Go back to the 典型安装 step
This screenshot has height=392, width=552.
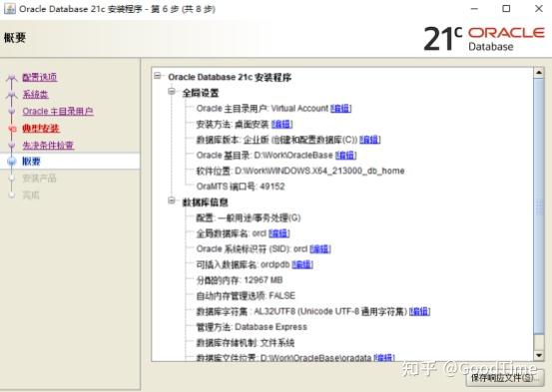click(x=41, y=128)
